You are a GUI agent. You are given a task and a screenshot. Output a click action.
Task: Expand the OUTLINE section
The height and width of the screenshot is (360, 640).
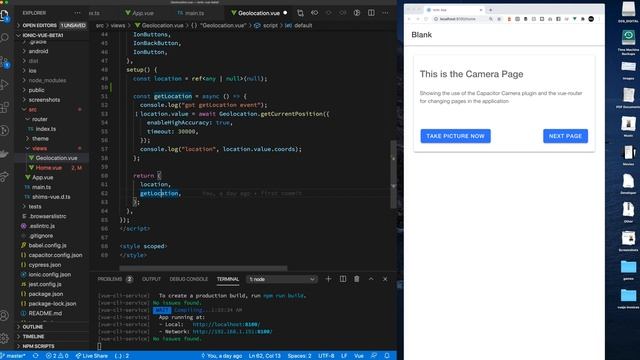[x=33, y=327]
